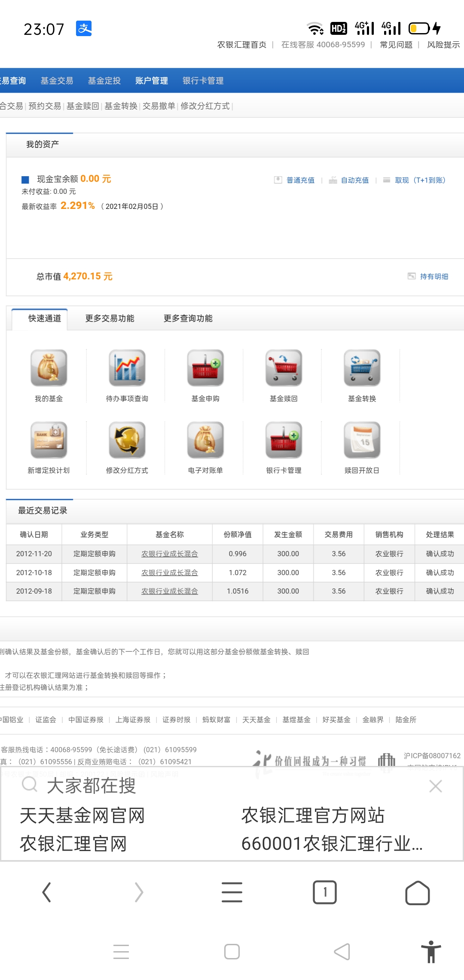Tap the accessibility figure icon
This screenshot has height=980, width=464.
pos(431,952)
